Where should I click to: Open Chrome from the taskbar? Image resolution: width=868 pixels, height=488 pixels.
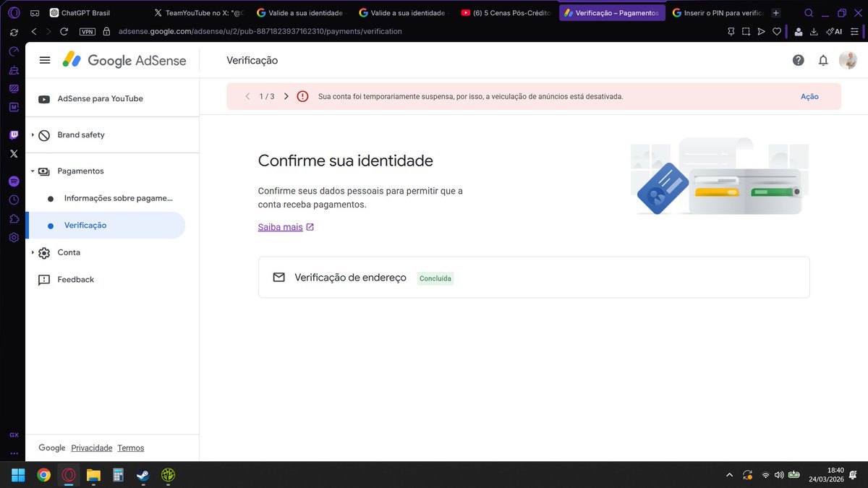tap(44, 475)
